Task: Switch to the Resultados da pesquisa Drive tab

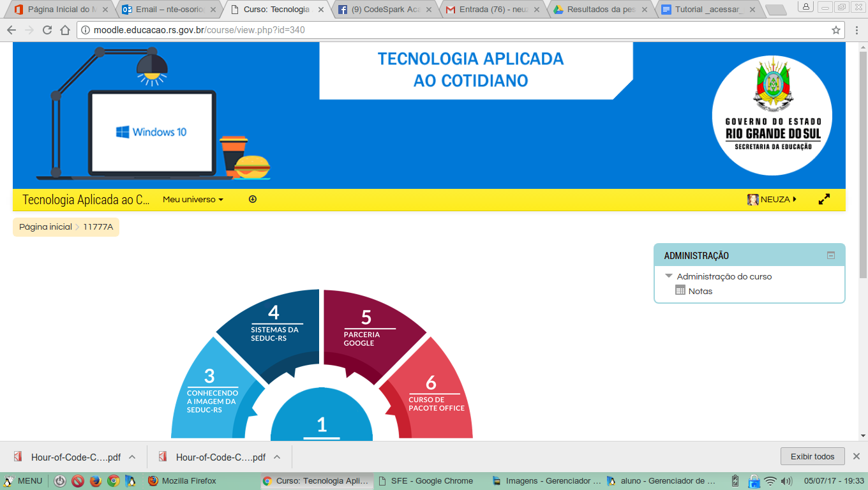Action: [x=601, y=10]
